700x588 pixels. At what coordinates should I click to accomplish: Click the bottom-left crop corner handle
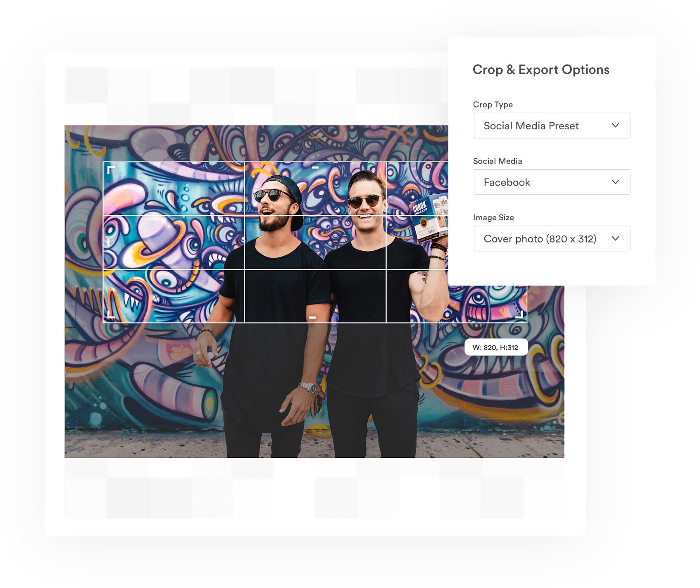click(111, 314)
